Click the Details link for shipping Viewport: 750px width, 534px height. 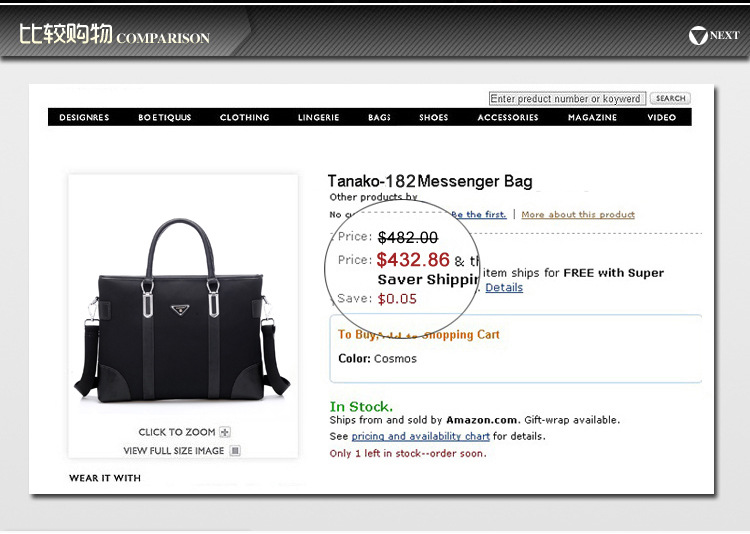(x=504, y=287)
